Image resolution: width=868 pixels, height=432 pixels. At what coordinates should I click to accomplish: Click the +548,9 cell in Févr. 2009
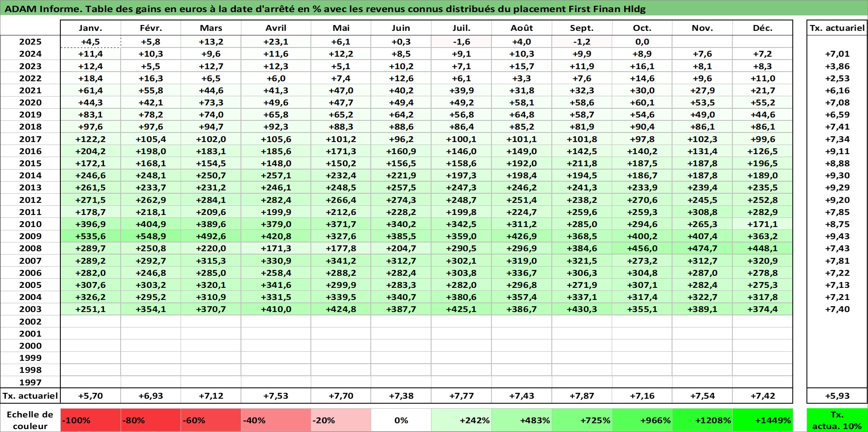click(x=151, y=236)
